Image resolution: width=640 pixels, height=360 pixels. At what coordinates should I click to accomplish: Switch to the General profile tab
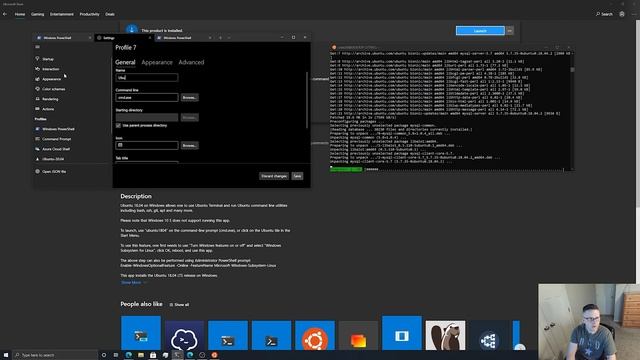click(x=125, y=62)
